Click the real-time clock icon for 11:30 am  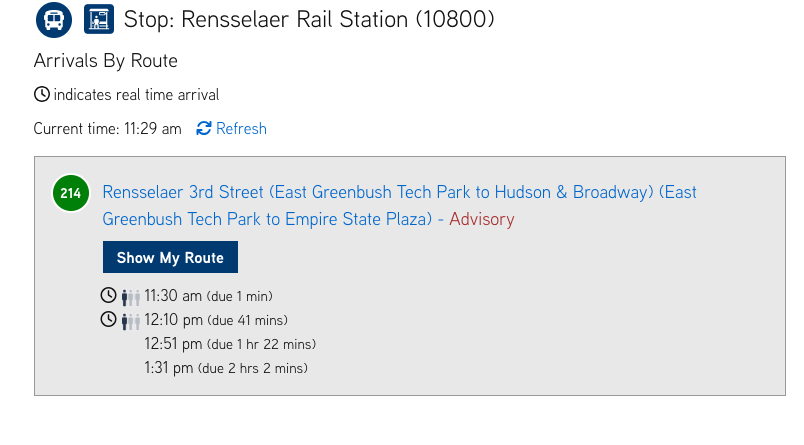108,296
